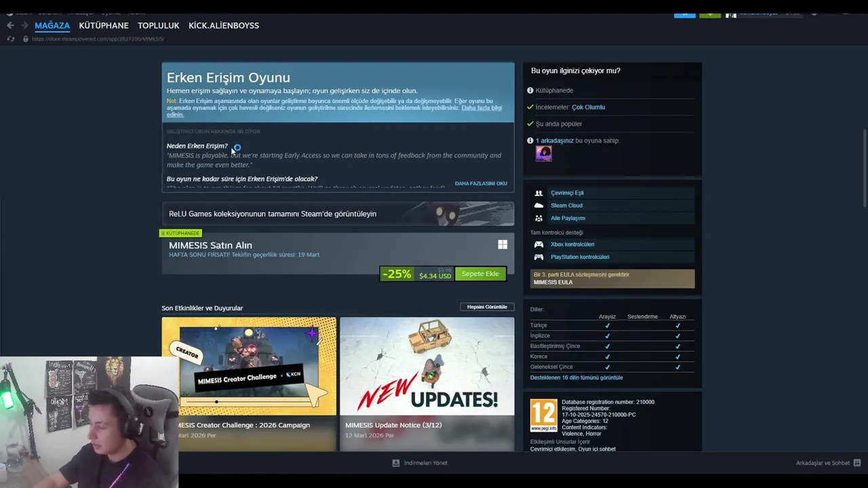Click the friends chat icon
The height and width of the screenshot is (488, 868).
pyautogui.click(x=857, y=463)
